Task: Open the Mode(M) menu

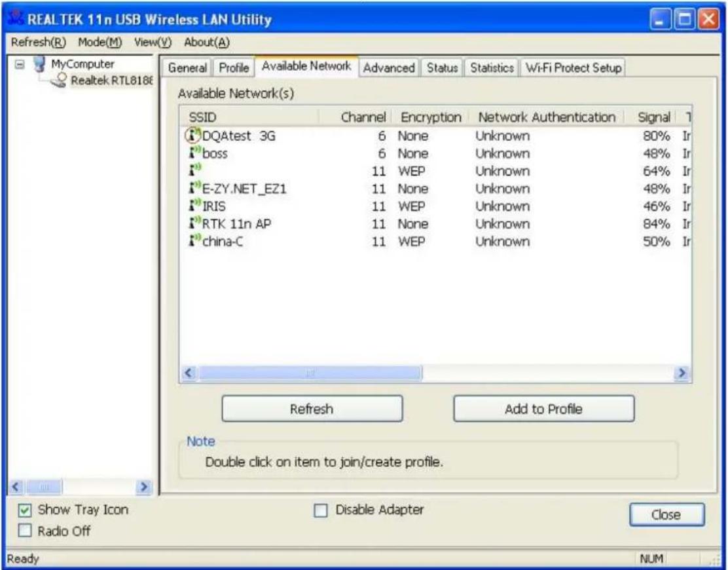Action: (100, 43)
